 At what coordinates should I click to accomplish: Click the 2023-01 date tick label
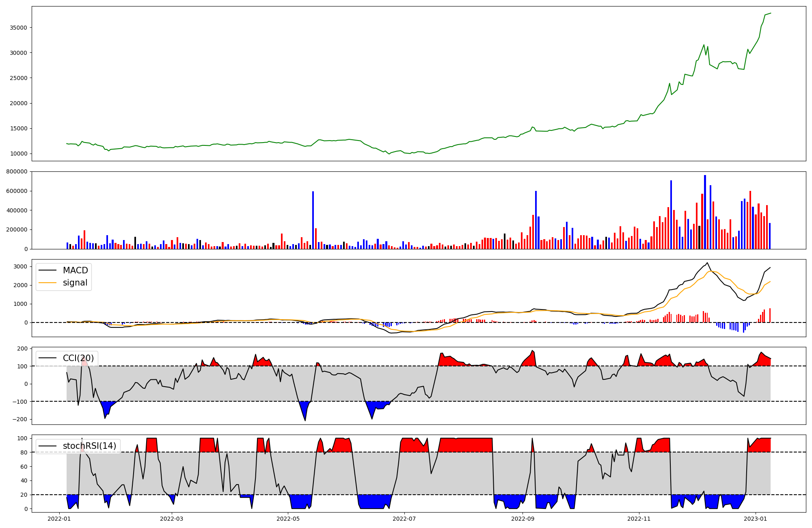(756, 519)
